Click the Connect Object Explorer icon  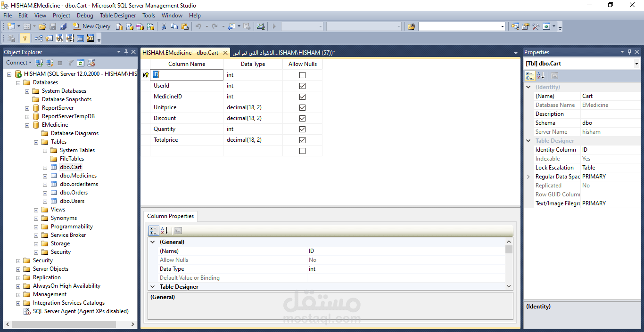tap(40, 63)
